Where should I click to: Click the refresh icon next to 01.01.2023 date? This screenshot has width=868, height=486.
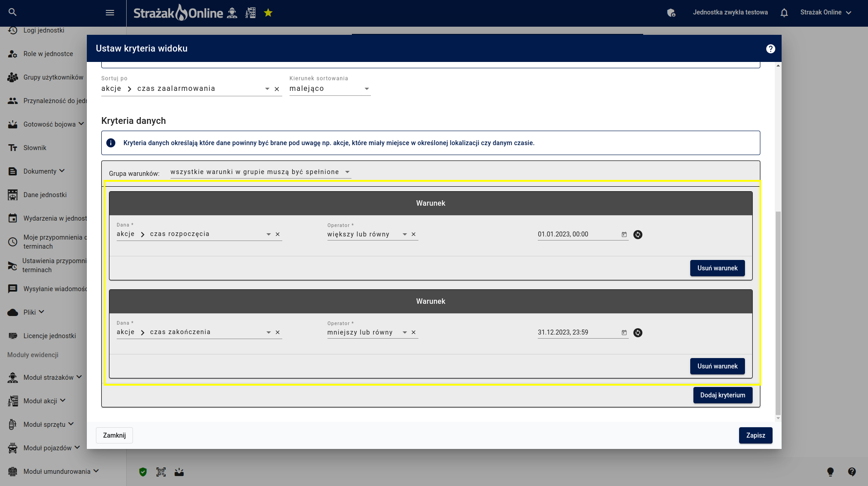click(x=638, y=235)
